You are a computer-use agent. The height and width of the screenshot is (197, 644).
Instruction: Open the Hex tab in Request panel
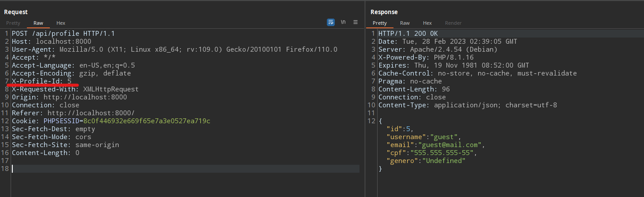(61, 23)
